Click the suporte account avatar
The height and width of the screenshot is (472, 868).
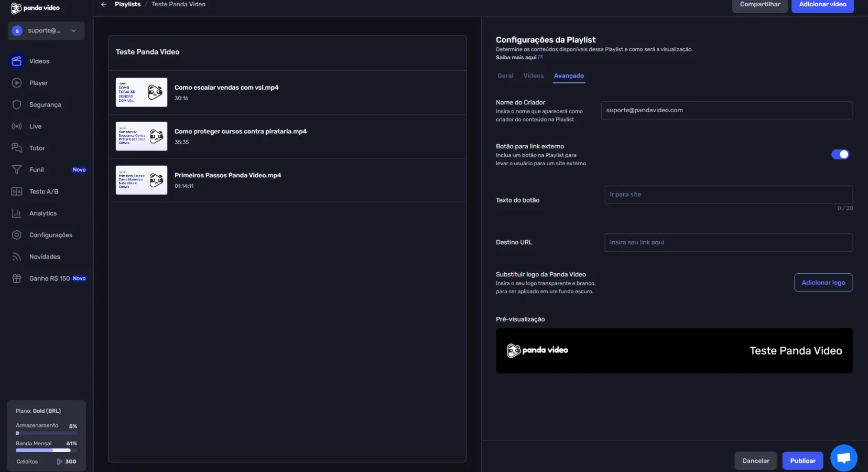(17, 31)
